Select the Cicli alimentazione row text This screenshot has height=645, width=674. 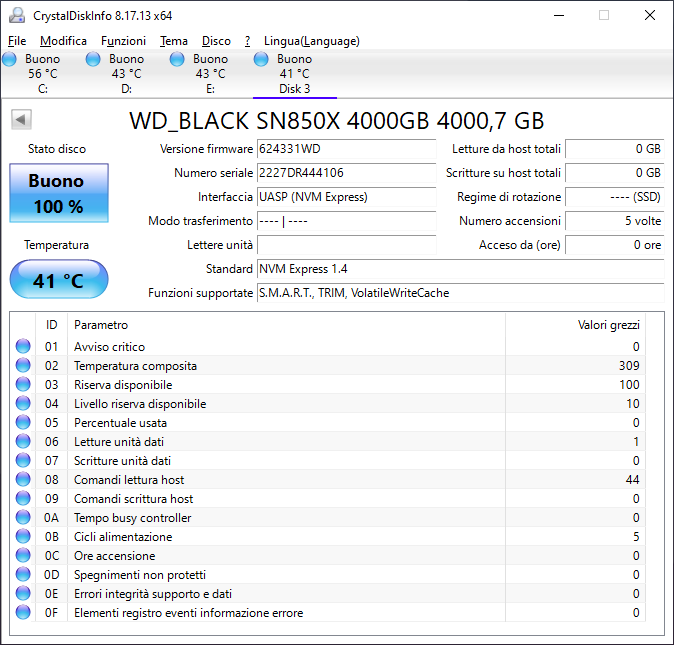(x=123, y=537)
